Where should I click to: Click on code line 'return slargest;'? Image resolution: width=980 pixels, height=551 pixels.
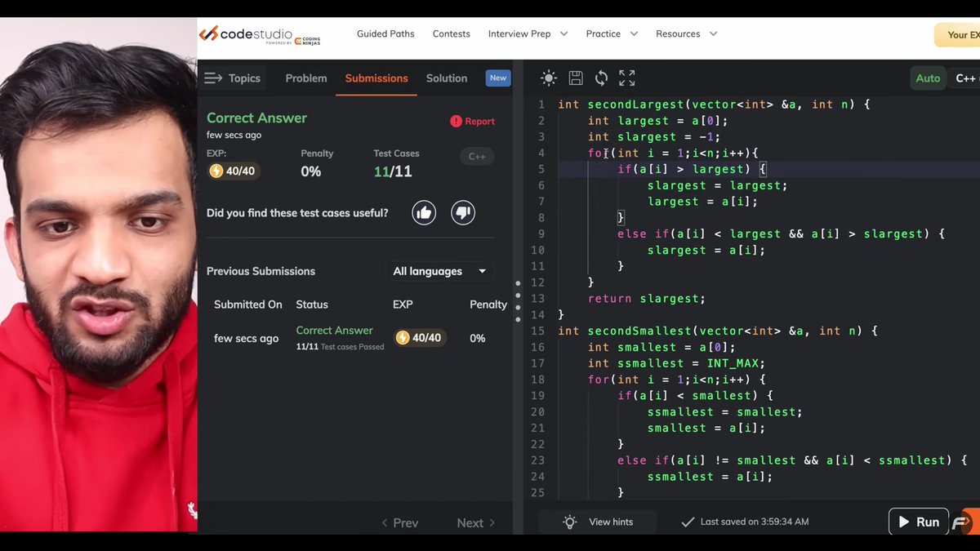647,299
